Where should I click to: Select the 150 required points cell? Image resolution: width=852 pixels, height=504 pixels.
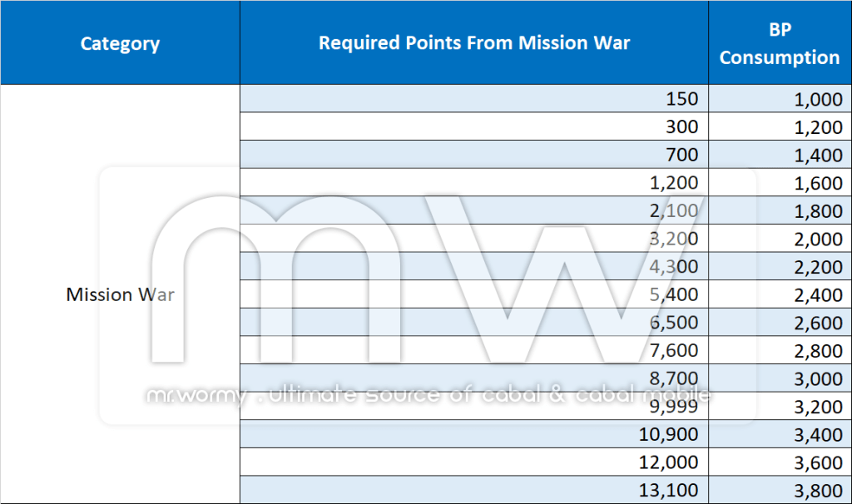coord(474,99)
